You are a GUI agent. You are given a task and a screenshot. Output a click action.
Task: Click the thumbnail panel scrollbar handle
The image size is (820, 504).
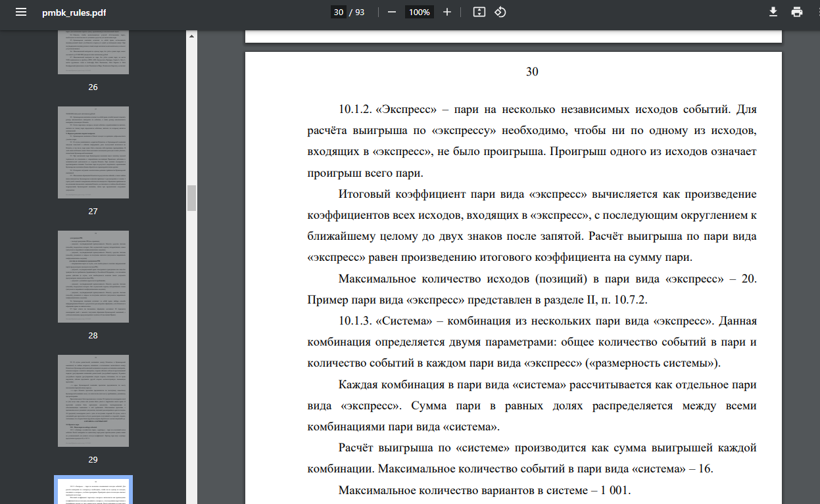tap(191, 198)
